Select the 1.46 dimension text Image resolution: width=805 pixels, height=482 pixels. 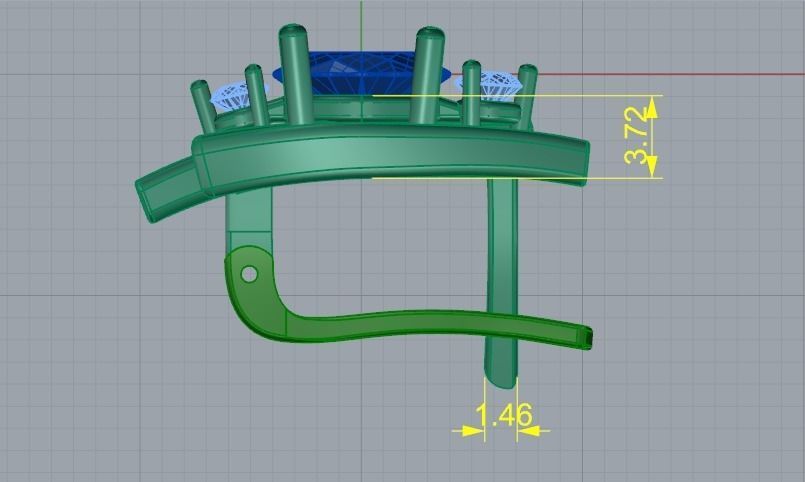(x=504, y=415)
